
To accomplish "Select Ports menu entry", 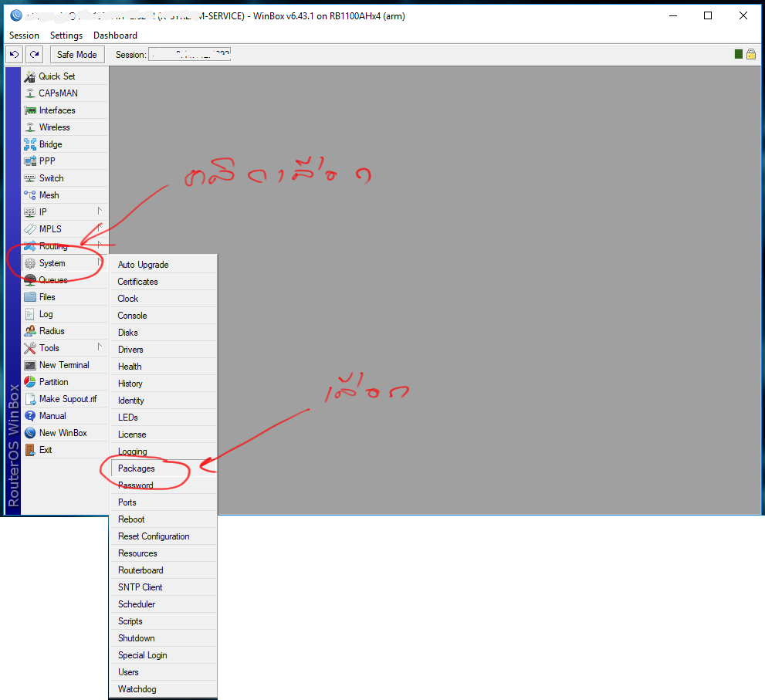I will pyautogui.click(x=164, y=502).
